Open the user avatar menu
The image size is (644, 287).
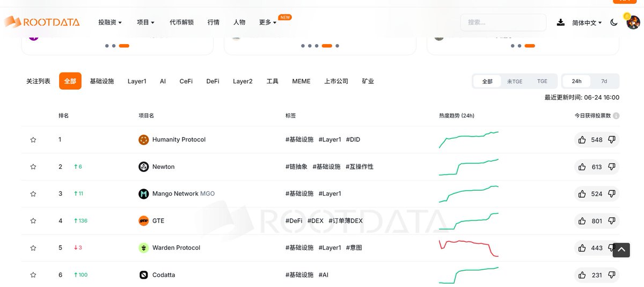[633, 22]
